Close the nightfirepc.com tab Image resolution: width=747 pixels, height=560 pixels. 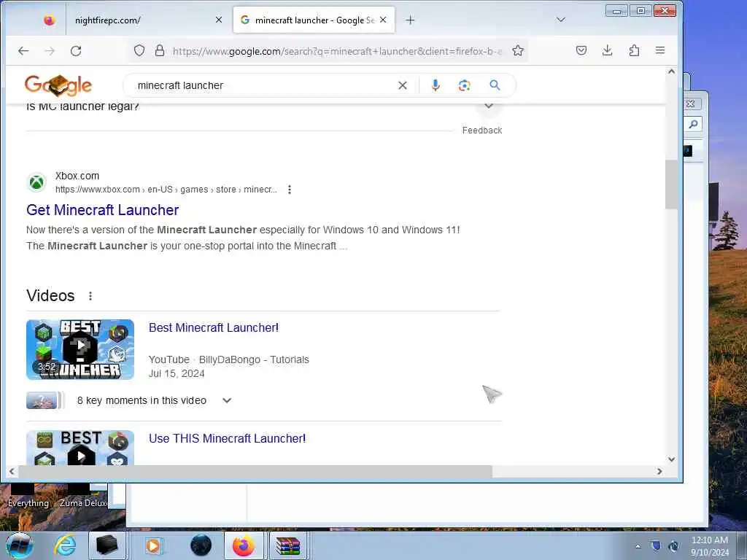[x=219, y=20]
